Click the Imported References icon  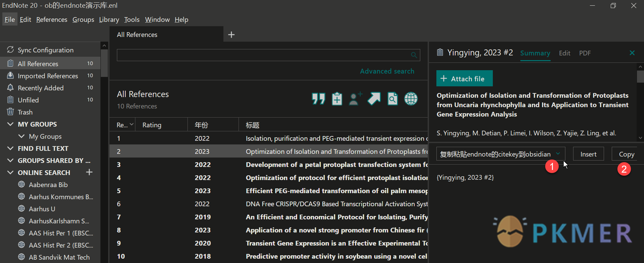pyautogui.click(x=10, y=75)
